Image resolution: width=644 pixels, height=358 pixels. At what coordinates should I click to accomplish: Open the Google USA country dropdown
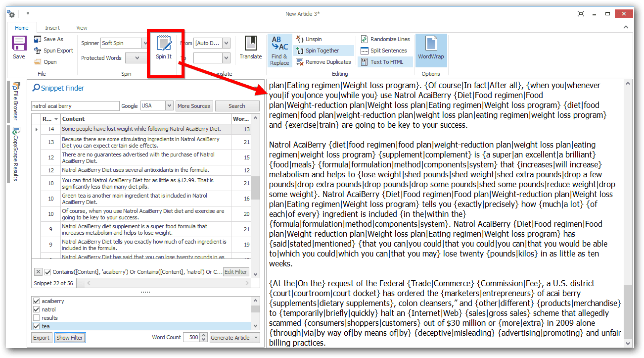coord(169,106)
